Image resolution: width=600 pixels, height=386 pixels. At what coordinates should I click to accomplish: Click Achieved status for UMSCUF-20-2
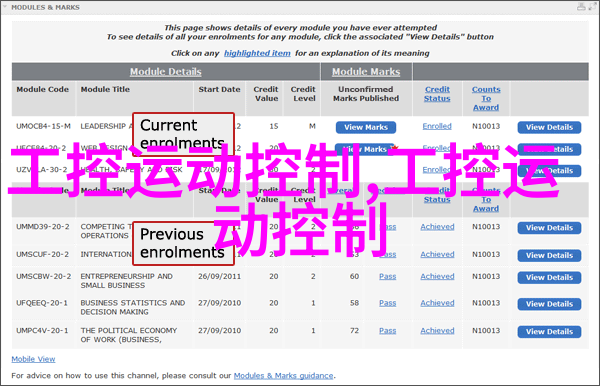pos(437,254)
